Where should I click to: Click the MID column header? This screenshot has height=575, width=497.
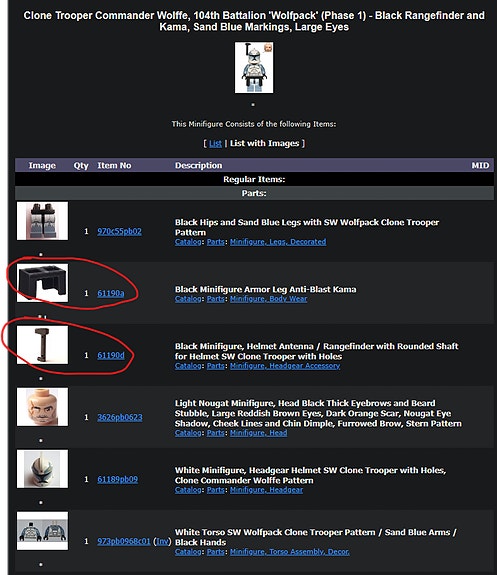(480, 165)
